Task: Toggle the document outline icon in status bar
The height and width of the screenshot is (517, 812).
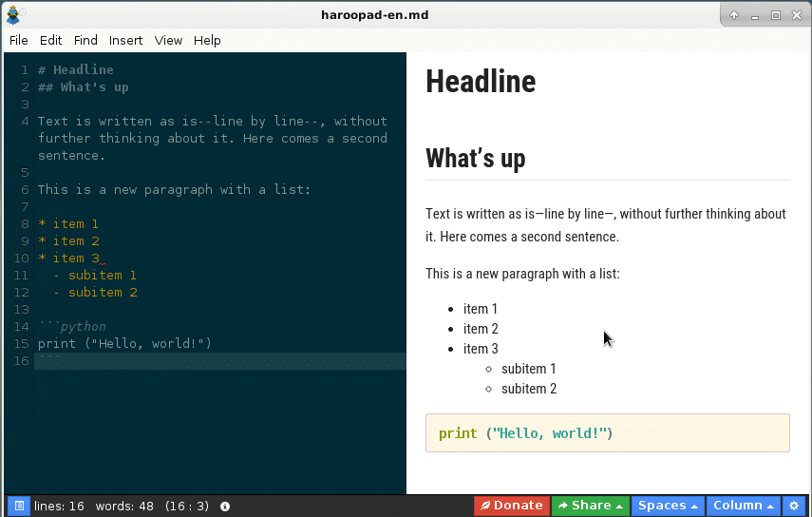Action: [x=19, y=506]
